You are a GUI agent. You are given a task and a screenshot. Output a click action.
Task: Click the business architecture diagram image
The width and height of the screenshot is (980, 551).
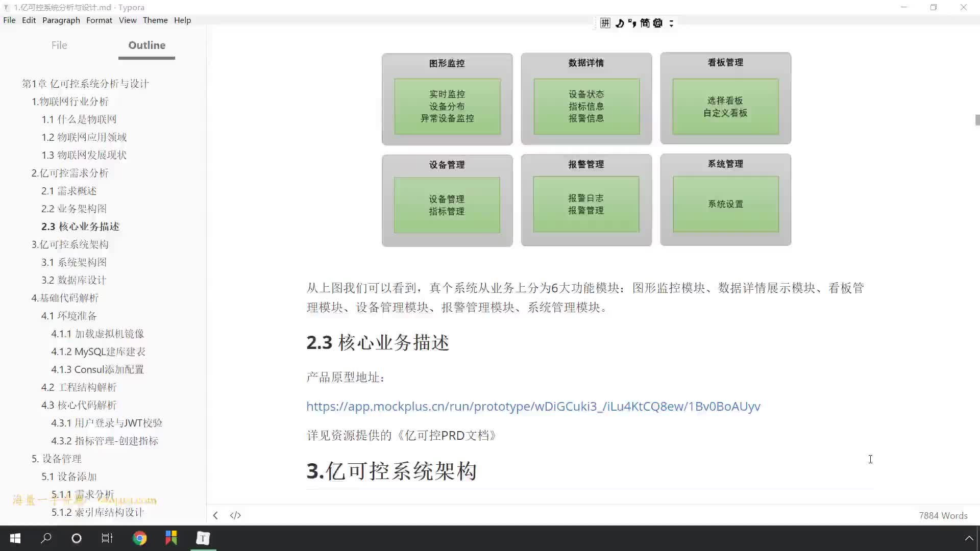tap(586, 149)
